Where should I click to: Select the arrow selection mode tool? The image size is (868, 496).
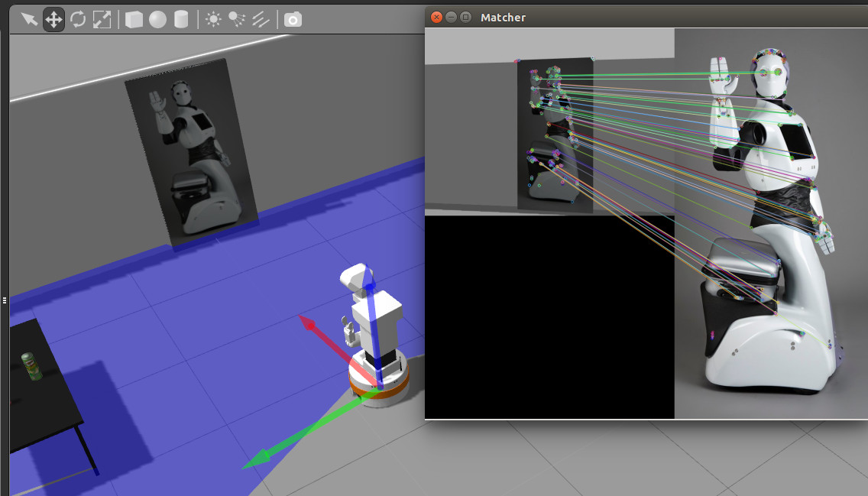[x=29, y=19]
